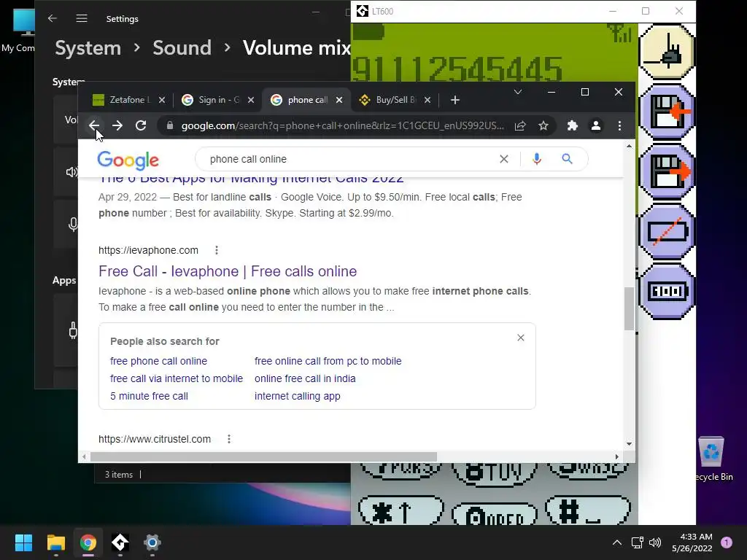Screen dimensions: 747x560
Task: Dismiss the People also search for box
Action: (x=521, y=338)
